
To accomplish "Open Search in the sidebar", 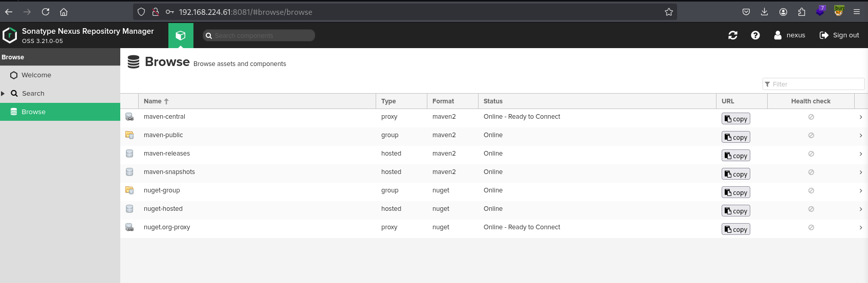I will (60, 94).
